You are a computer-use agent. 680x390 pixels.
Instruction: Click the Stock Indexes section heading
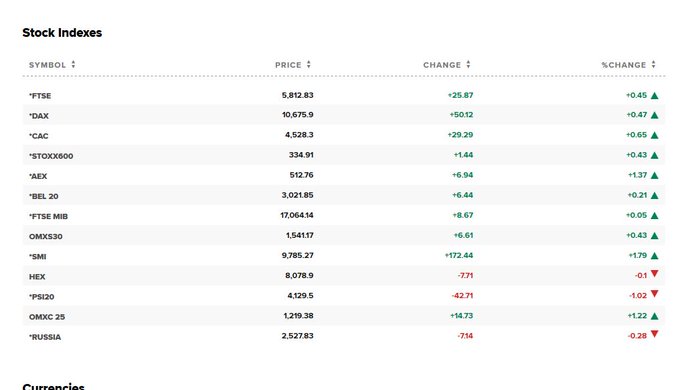(x=62, y=33)
